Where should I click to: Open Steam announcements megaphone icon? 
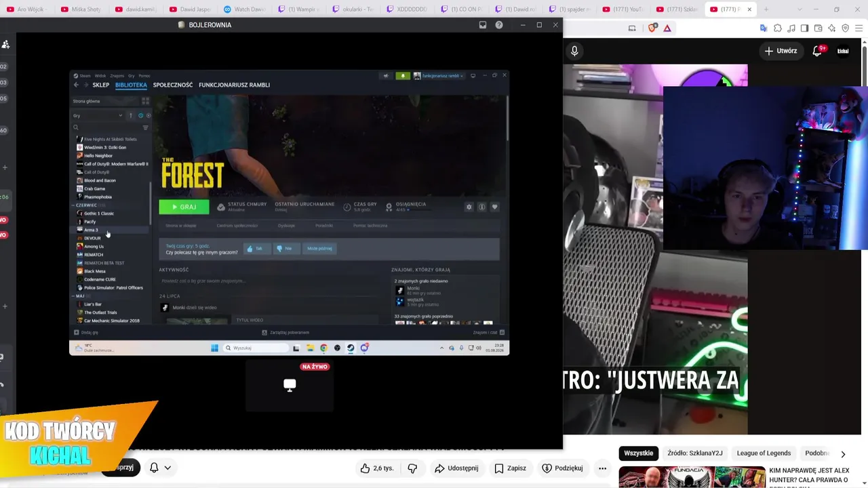point(386,75)
